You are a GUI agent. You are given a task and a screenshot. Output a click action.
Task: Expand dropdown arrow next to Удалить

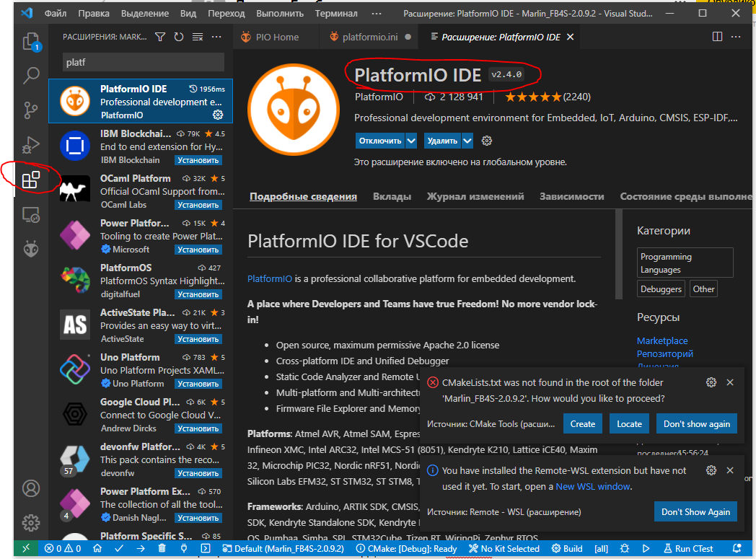[467, 141]
